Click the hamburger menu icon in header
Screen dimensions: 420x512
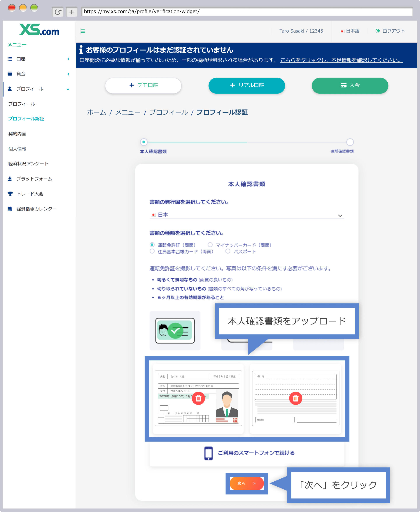pyautogui.click(x=82, y=31)
